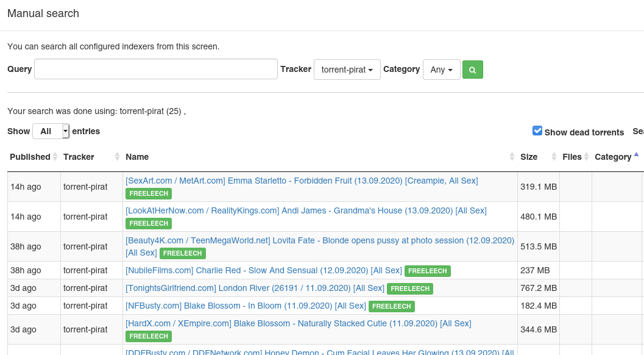Screen dimensions: 644x355
Task: Sort by Size column arrows
Action: click(x=554, y=157)
